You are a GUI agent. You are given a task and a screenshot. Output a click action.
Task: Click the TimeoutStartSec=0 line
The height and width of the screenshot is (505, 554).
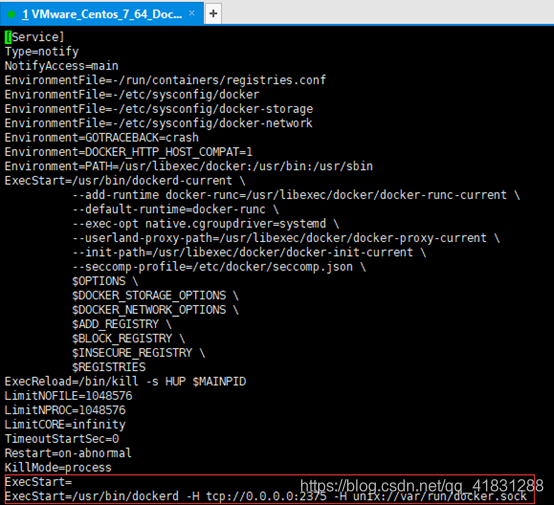[61, 439]
